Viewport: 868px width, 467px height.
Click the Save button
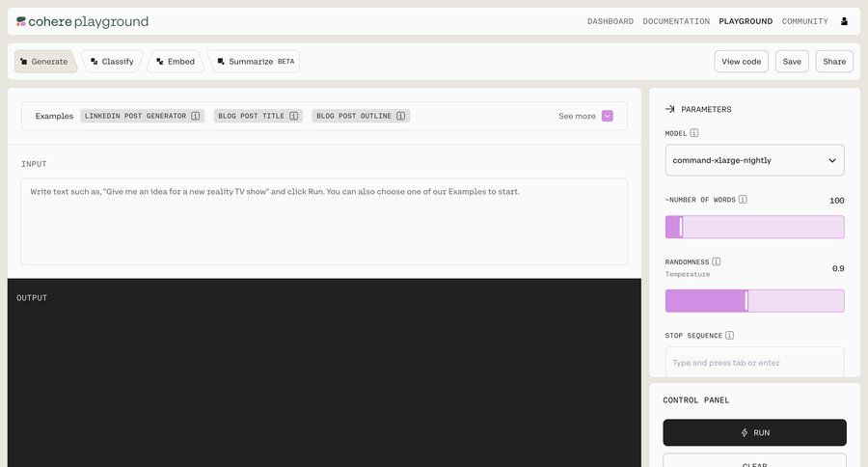[792, 62]
